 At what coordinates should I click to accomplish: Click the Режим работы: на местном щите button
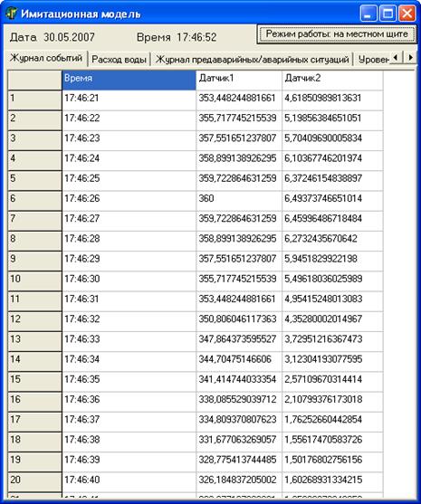point(337,34)
